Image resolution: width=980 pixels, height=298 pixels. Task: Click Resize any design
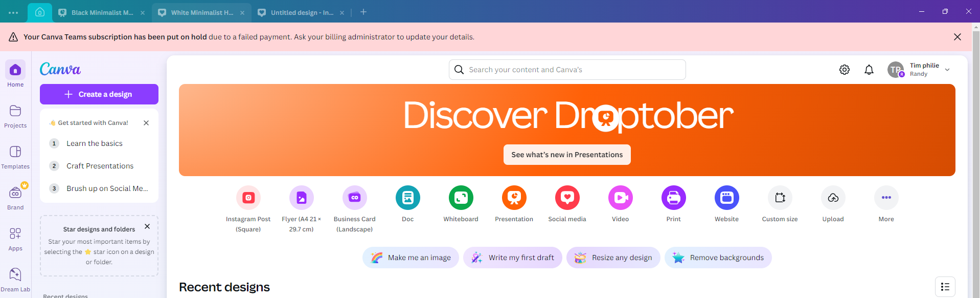point(613,258)
